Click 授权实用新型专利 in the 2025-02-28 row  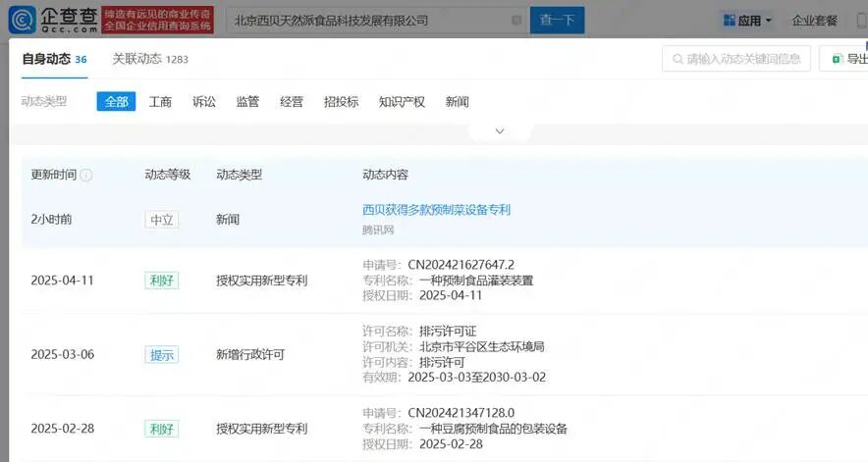[x=262, y=429]
